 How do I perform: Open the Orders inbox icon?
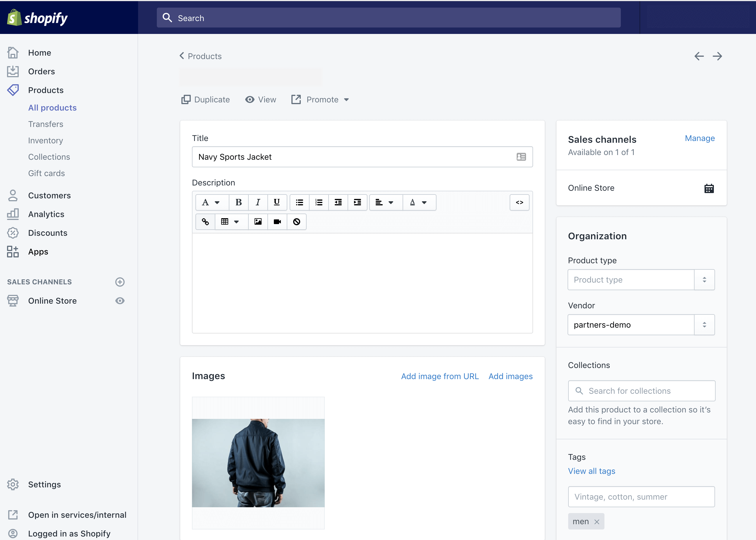pyautogui.click(x=13, y=71)
